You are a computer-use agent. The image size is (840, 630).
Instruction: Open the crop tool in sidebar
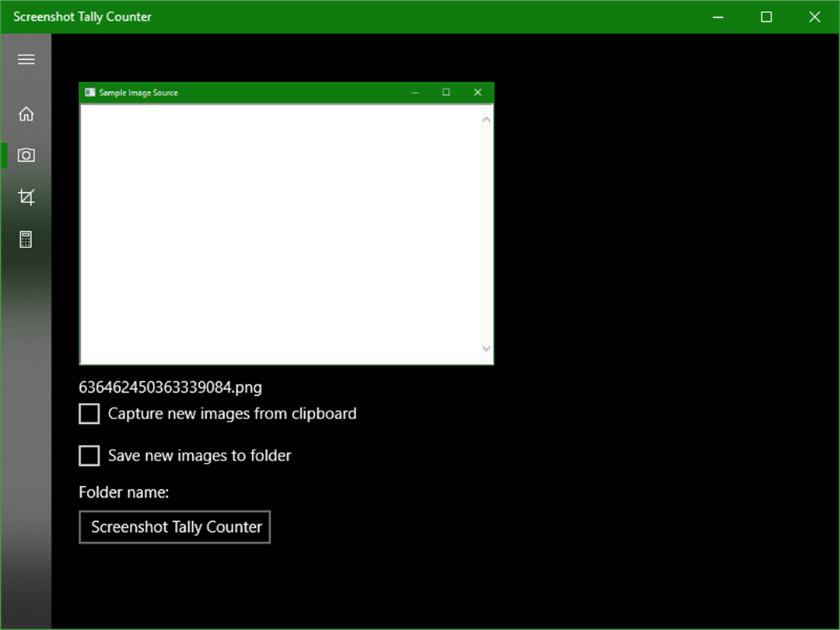26,197
